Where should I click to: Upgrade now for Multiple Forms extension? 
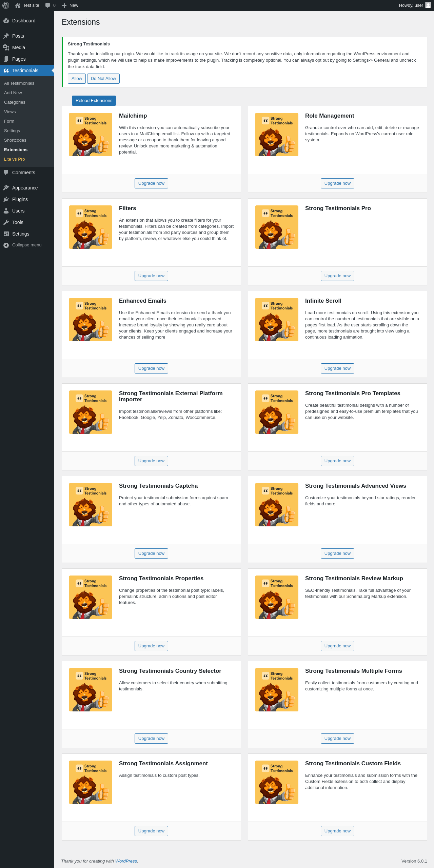point(337,739)
